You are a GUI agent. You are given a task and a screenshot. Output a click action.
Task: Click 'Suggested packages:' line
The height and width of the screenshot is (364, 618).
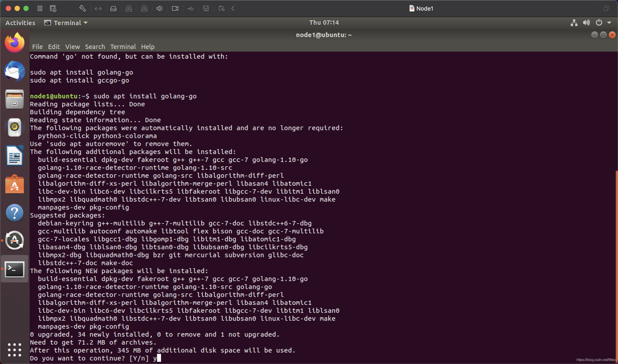coord(67,215)
